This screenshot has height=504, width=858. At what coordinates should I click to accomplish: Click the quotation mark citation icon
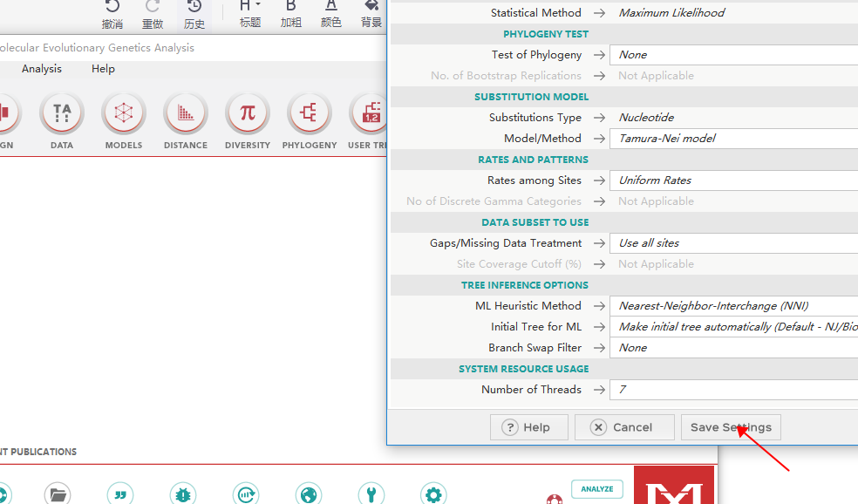coord(120,494)
